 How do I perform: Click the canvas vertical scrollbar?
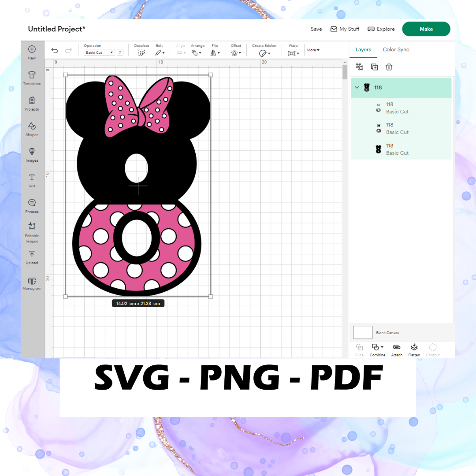[x=345, y=72]
